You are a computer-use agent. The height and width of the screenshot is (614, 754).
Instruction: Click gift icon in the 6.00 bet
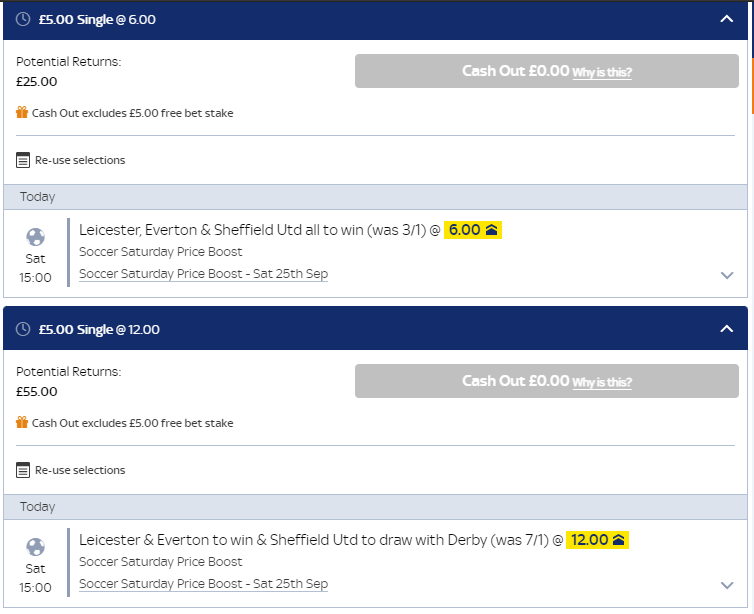pos(22,113)
